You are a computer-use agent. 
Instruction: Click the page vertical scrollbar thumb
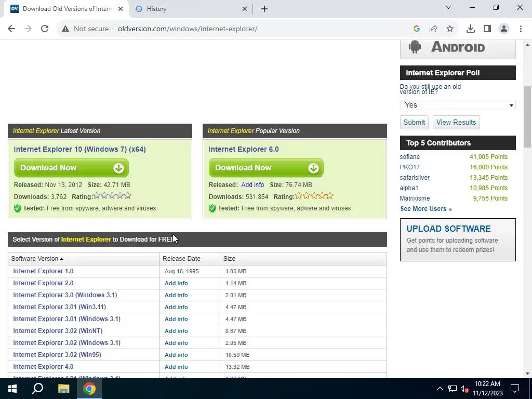(527, 117)
